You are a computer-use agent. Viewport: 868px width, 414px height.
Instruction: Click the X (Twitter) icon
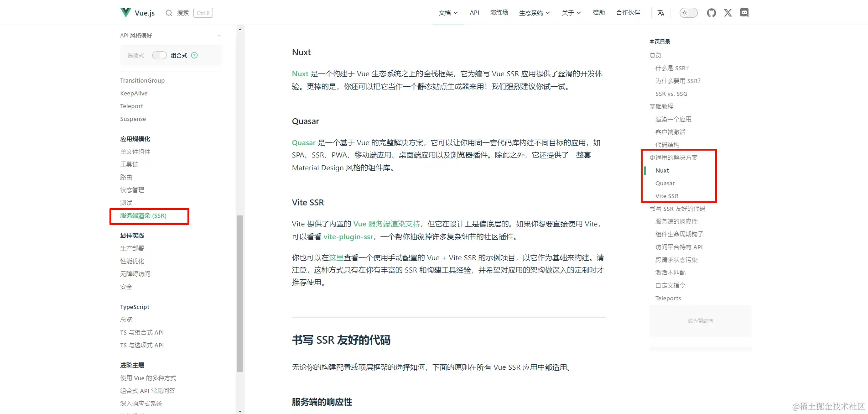click(728, 12)
